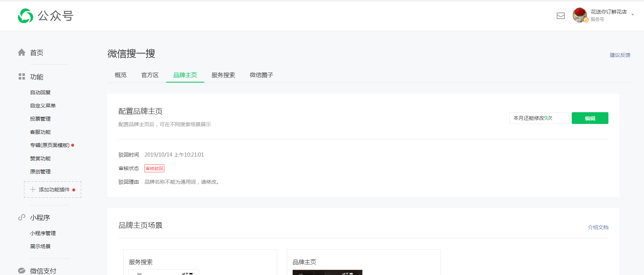Open the 建议反馈 link
The height and width of the screenshot is (275, 644).
620,55
